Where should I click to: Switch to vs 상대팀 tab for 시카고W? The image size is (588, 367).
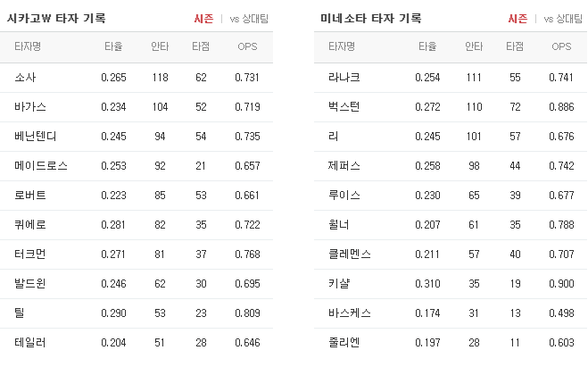[249, 19]
